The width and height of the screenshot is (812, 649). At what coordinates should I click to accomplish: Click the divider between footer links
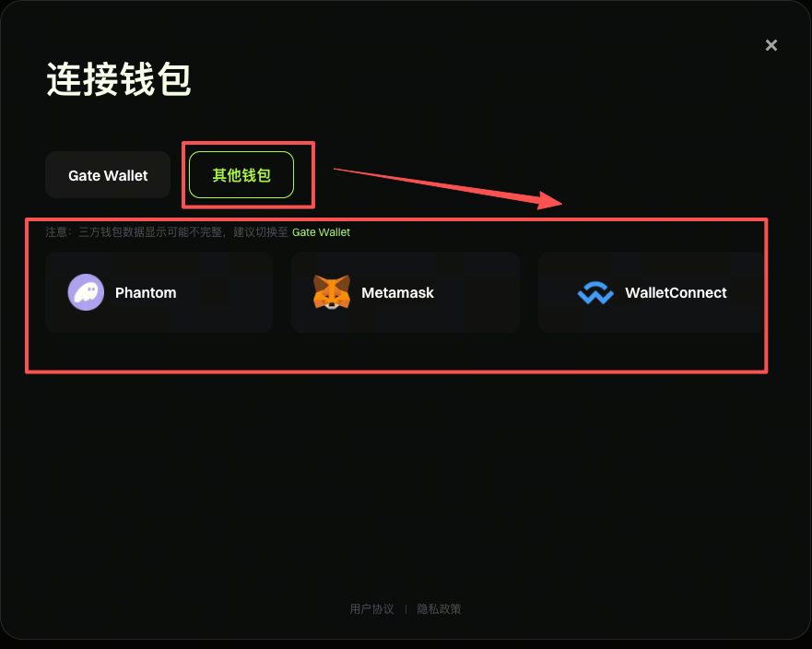406,609
